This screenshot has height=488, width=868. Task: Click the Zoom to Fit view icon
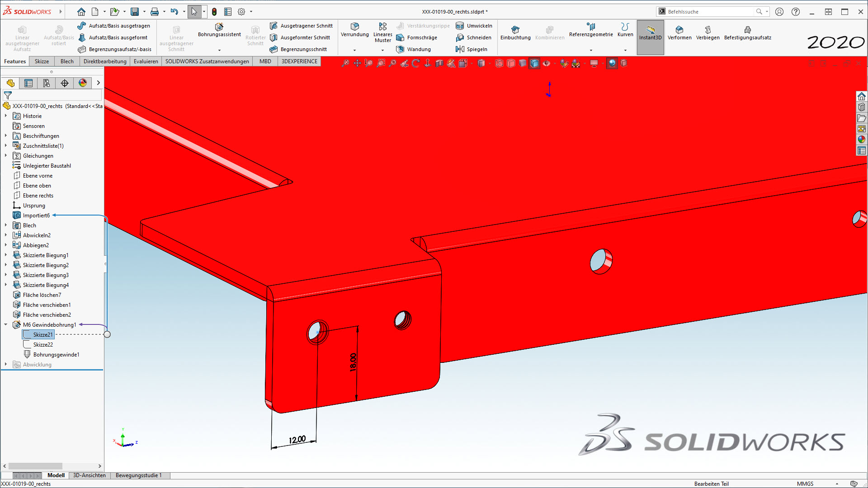[345, 63]
